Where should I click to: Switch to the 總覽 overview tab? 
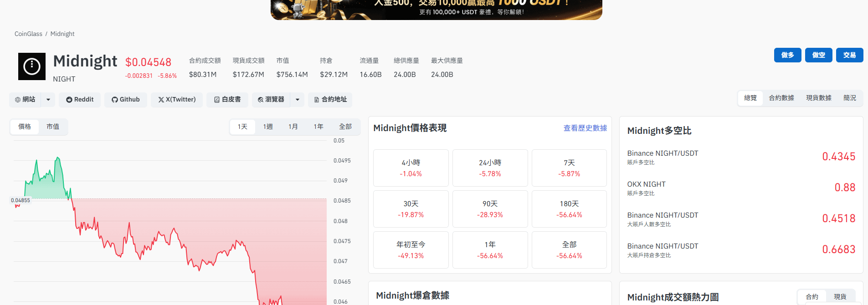click(750, 98)
